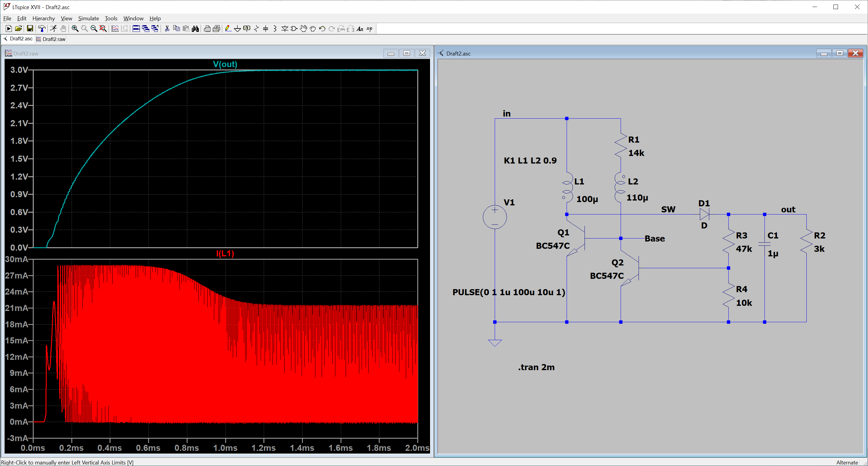This screenshot has height=466, width=868.
Task: Click the Zoom In magnifier icon
Action: click(x=75, y=29)
